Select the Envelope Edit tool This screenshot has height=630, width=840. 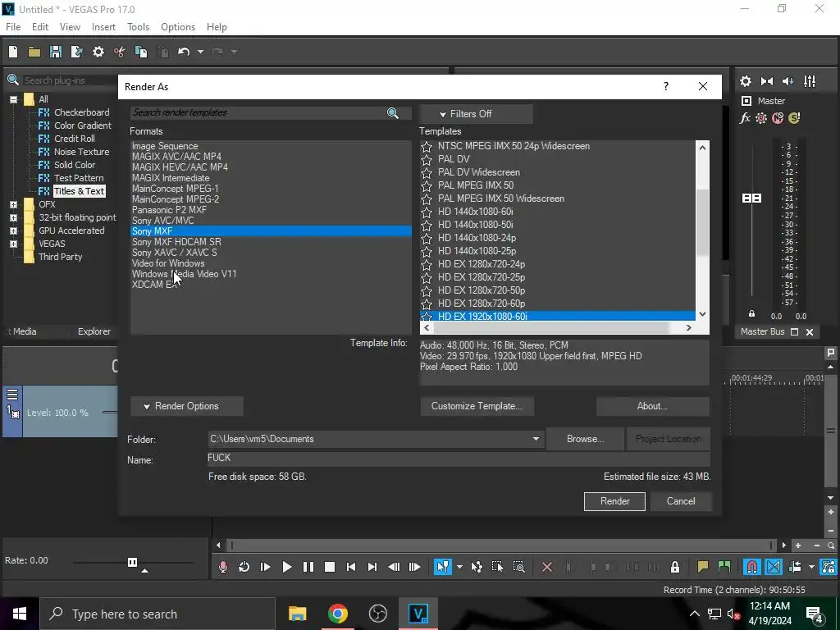pos(477,567)
